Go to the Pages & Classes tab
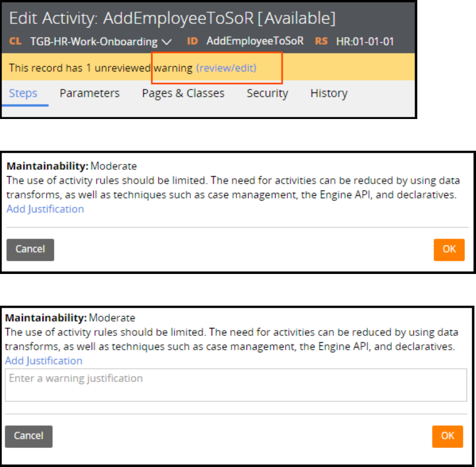 coord(183,94)
